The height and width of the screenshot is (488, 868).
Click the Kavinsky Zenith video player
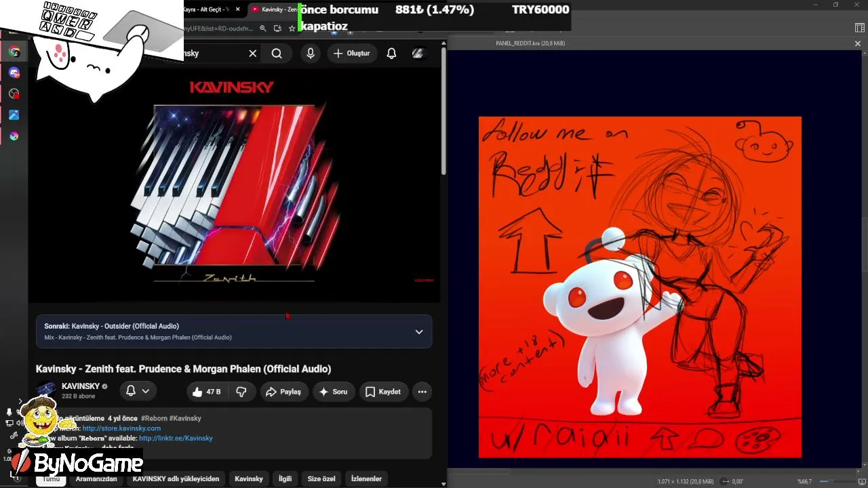click(235, 185)
